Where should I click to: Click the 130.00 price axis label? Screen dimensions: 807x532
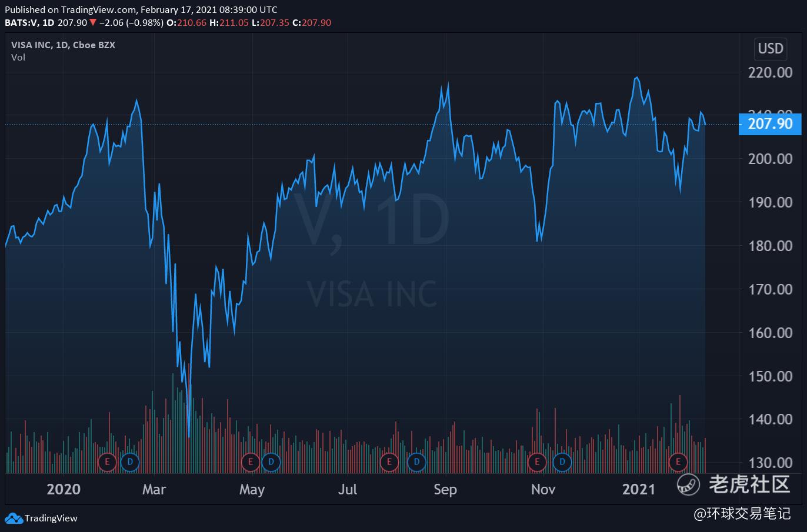click(770, 463)
